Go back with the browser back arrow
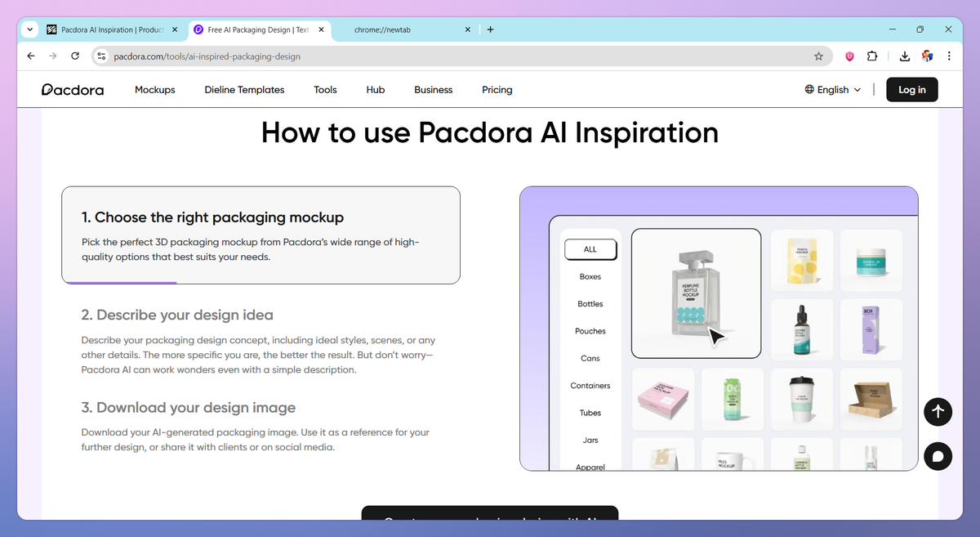This screenshot has height=537, width=980. pos(31,56)
